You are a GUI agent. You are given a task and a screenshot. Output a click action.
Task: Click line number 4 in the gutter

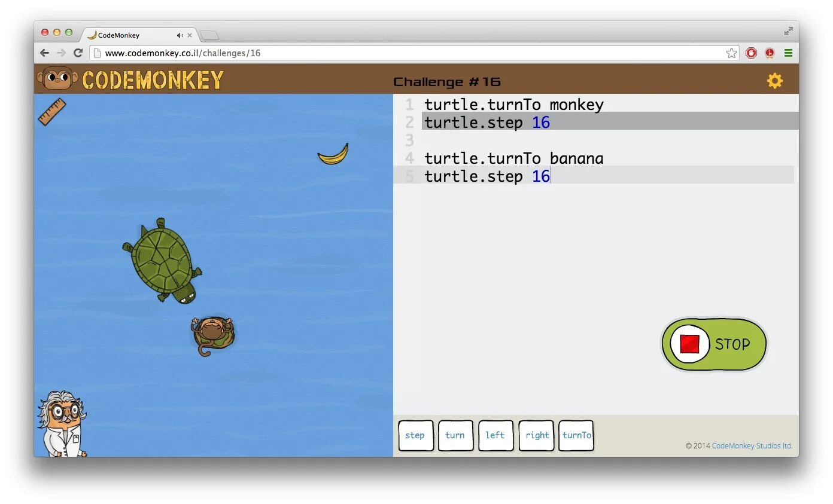[x=409, y=158]
